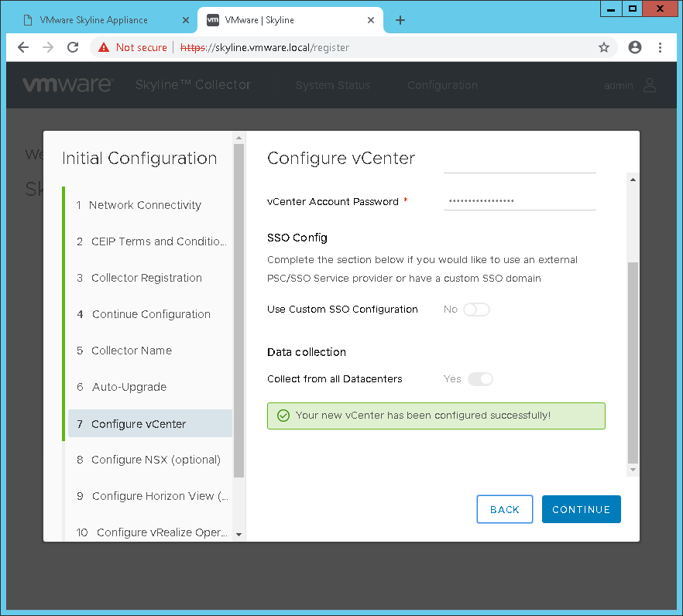683x616 pixels.
Task: Open the Configuration menu
Action: (x=443, y=85)
